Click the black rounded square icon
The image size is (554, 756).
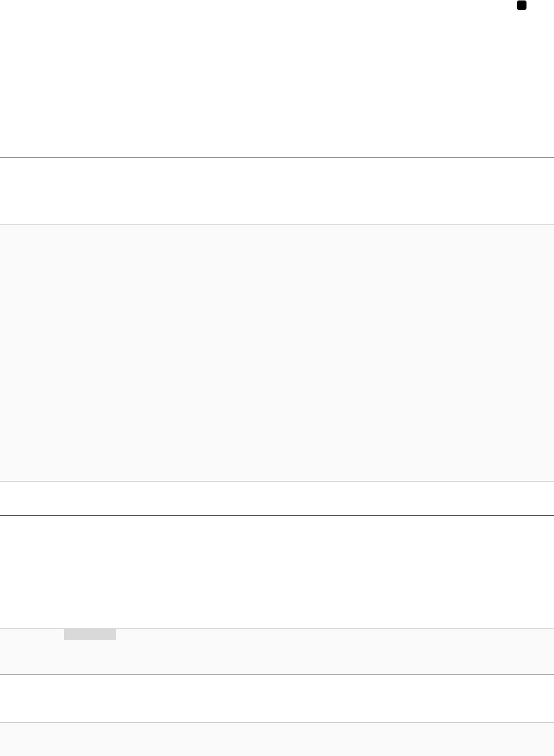pos(521,5)
